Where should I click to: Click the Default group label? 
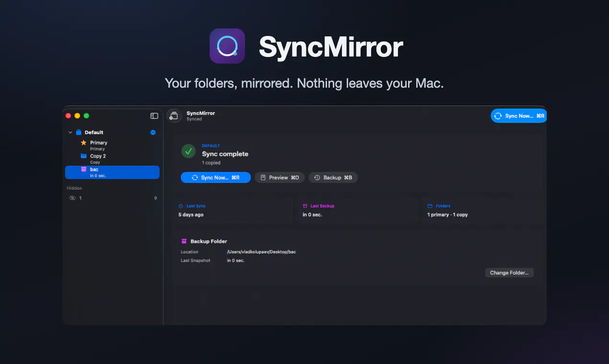[x=94, y=132]
